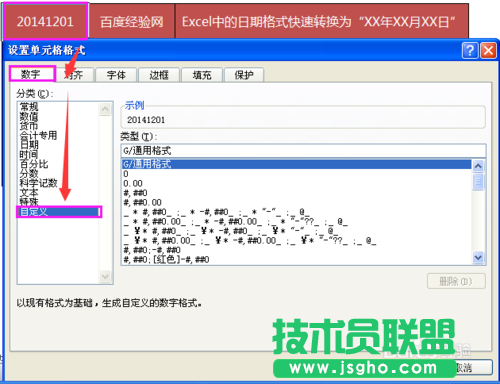Open the 字体 tab
The width and height of the screenshot is (500, 384).
pyautogui.click(x=116, y=75)
